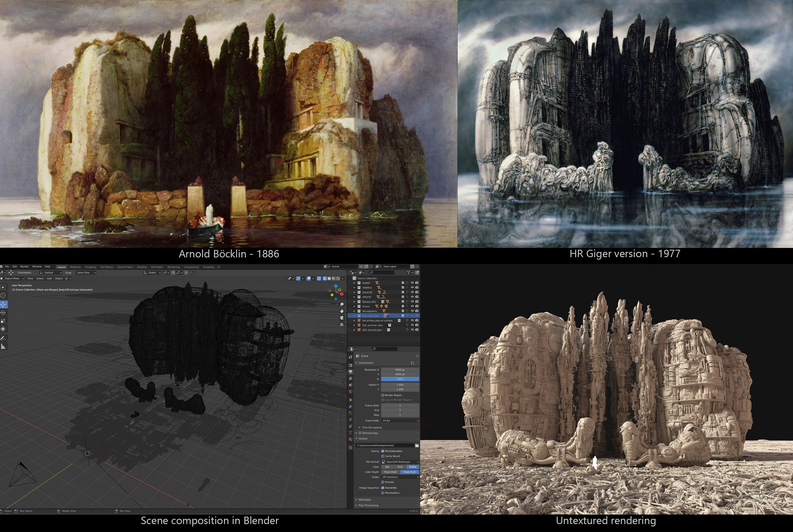Screen dimensions: 793x532
Task: Open the Particles properties tab
Action: (351, 413)
